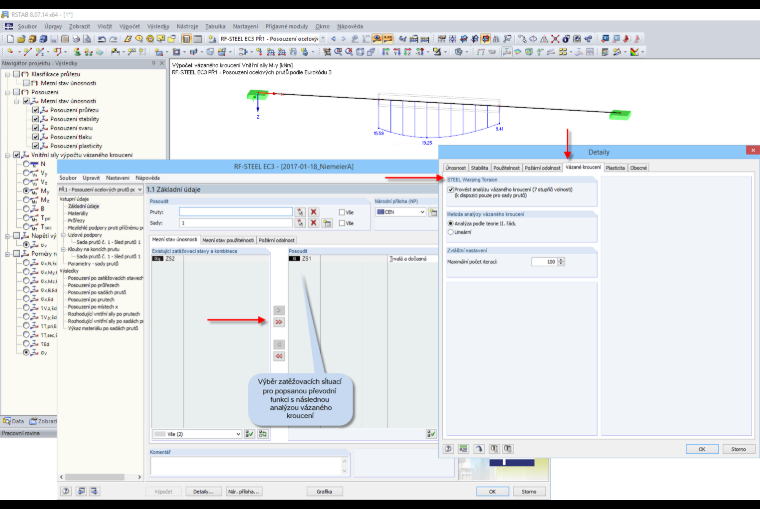Toggle Provést analýzu vázaného kroucení checkbox
This screenshot has width=760, height=509.
[451, 190]
